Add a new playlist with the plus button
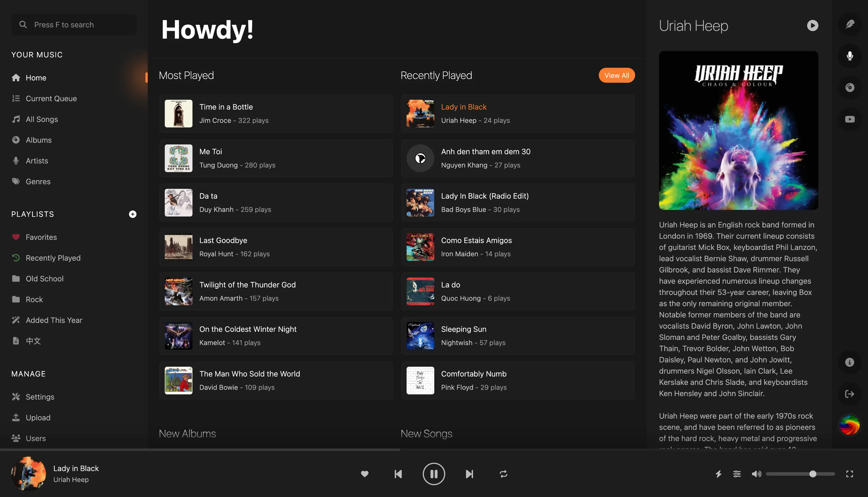 click(132, 214)
